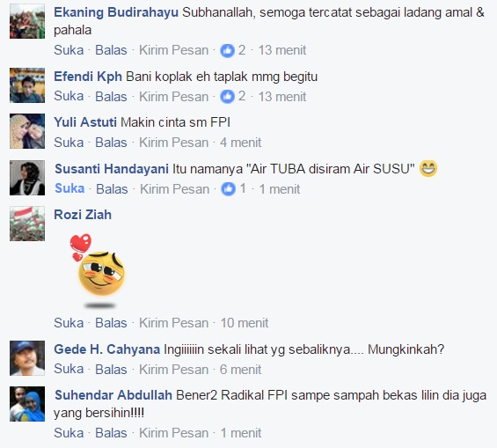Image resolution: width=497 pixels, height=448 pixels.
Task: Open Yuli Astuti's profile name link
Action: coord(85,122)
